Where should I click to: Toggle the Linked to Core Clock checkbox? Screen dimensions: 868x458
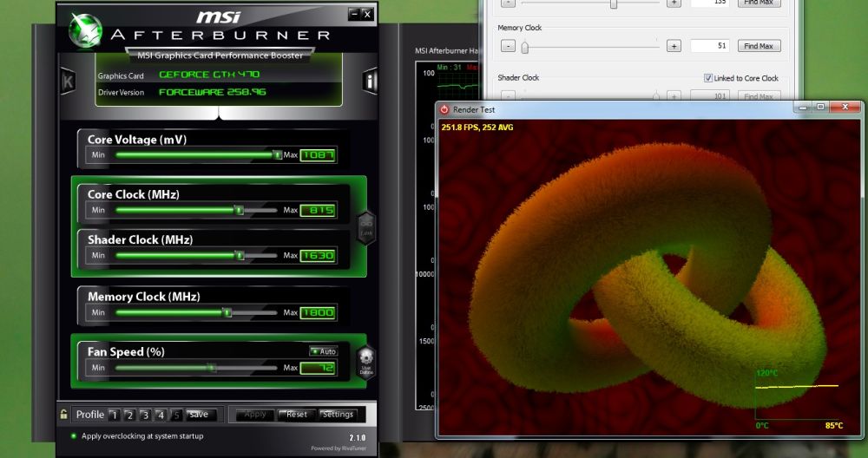(708, 78)
